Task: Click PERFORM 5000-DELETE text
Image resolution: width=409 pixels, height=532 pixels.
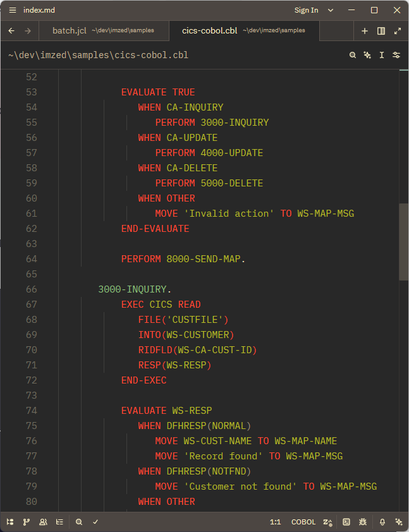Action: click(209, 183)
